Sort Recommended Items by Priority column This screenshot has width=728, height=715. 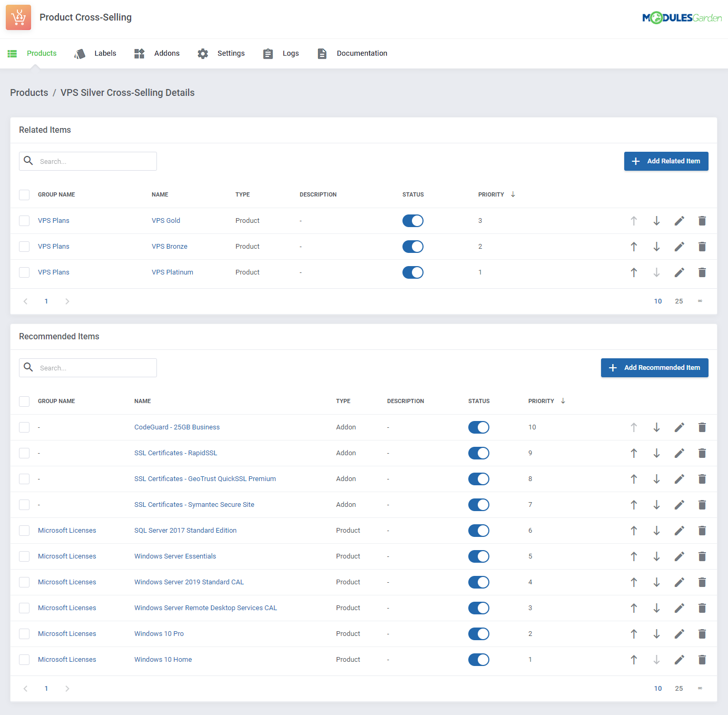click(547, 401)
